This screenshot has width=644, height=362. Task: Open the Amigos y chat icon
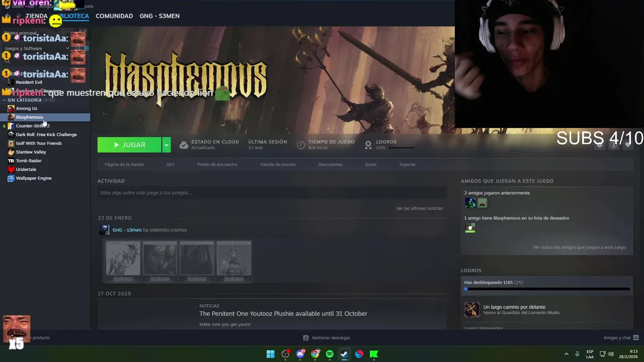[636, 338]
